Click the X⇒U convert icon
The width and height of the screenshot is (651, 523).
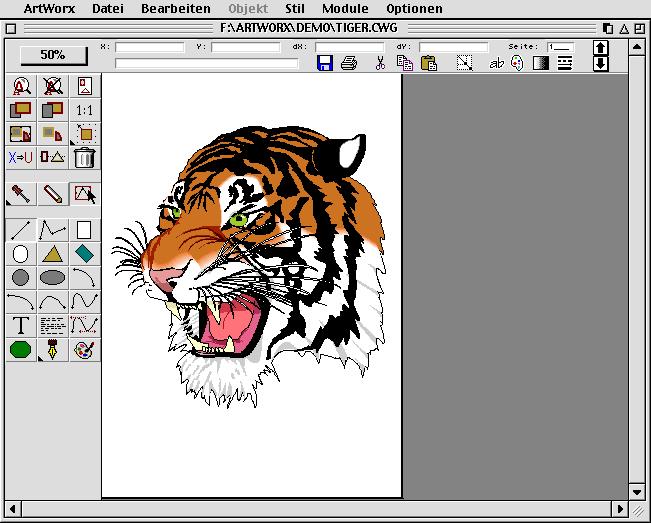tap(21, 158)
